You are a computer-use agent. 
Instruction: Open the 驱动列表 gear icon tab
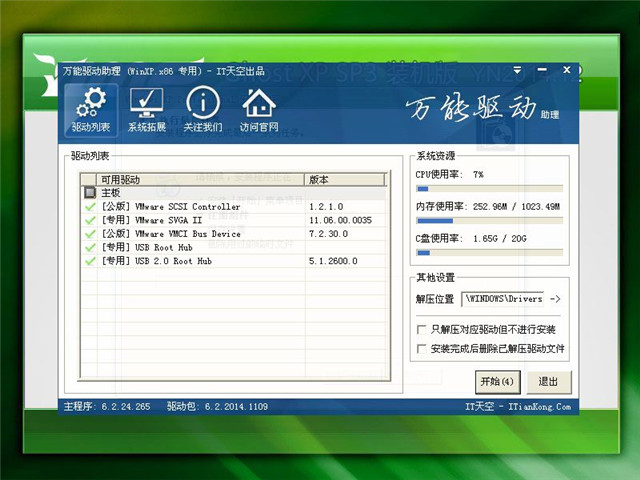[91, 110]
